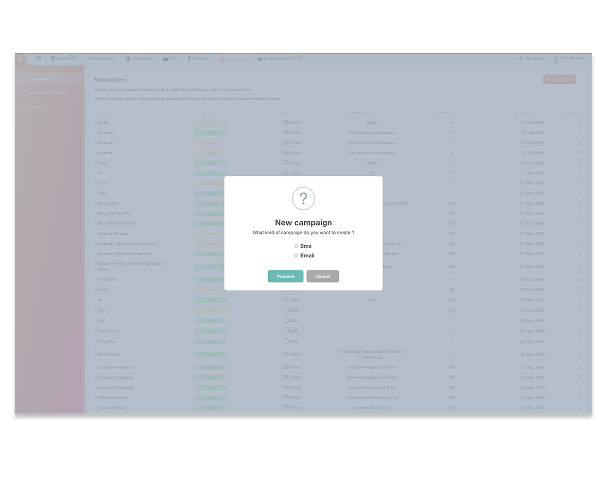The image size is (614, 480).
Task: Click 'Alicia B-Day' newsletter title
Action: click(x=108, y=354)
